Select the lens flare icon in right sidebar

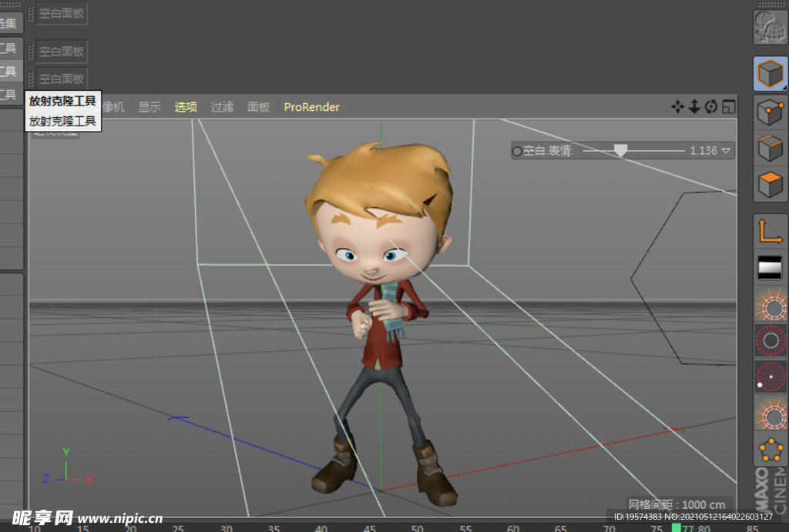pyautogui.click(x=769, y=305)
